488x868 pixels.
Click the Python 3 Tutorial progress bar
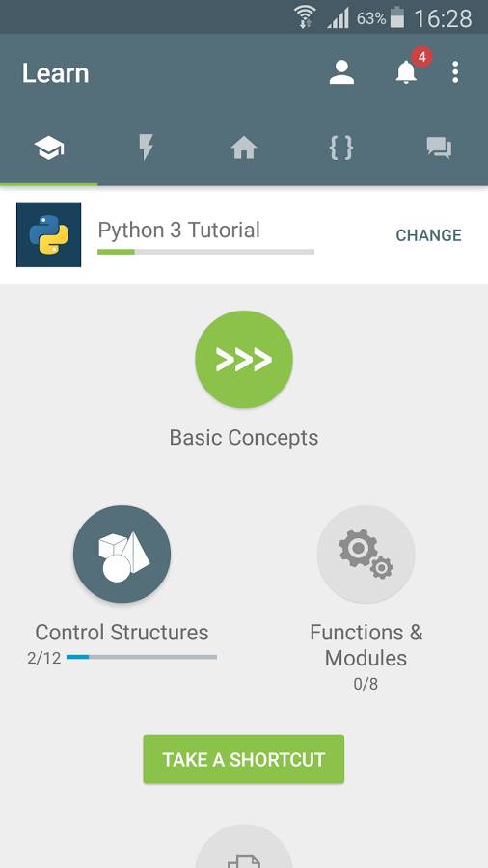205,252
